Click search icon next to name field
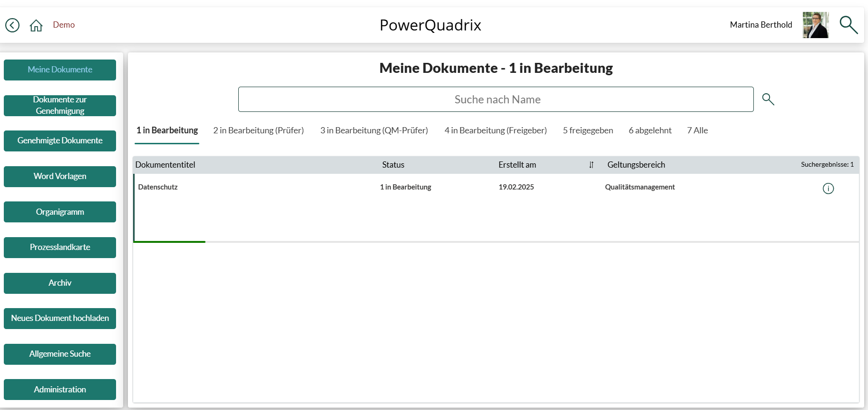The image size is (868, 410). point(768,99)
